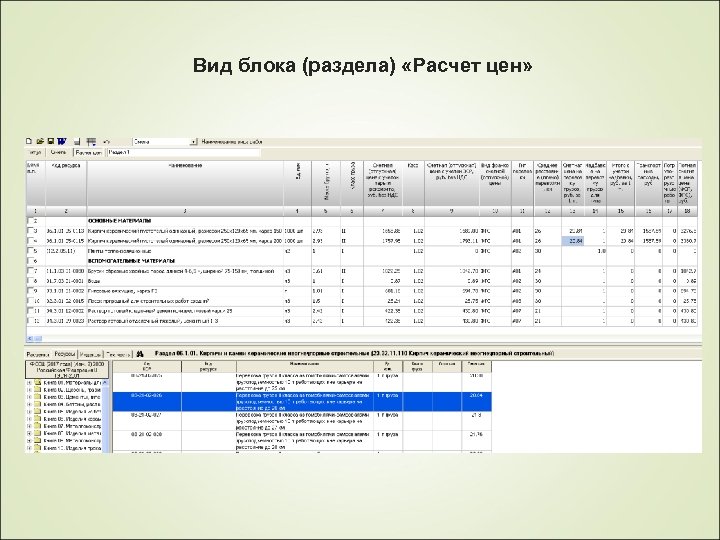The width and height of the screenshot is (720, 540).
Task: Click the New document toolbar icon
Action: [29, 141]
